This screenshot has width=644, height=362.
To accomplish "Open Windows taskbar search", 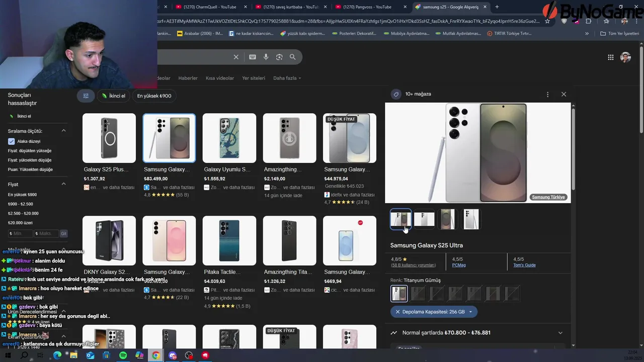I will coord(24,355).
